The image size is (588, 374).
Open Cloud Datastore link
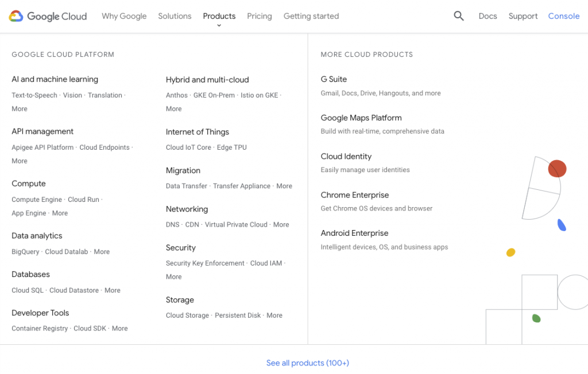[x=74, y=290]
